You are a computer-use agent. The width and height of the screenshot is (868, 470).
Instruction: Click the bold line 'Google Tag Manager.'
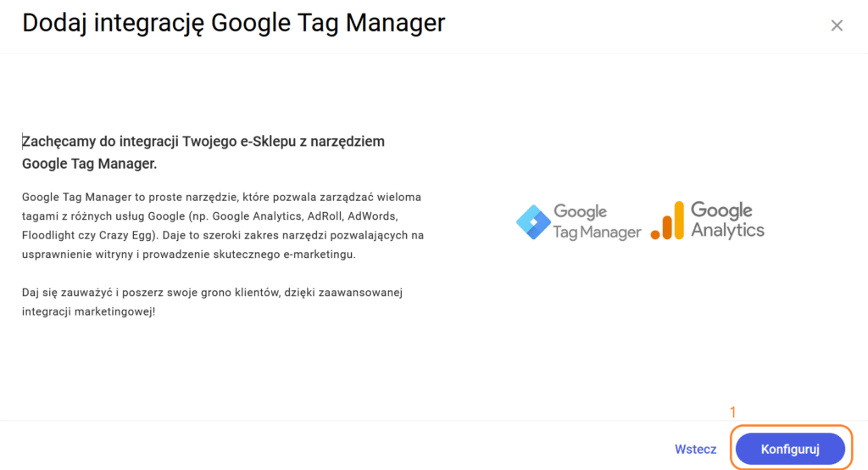[90, 164]
